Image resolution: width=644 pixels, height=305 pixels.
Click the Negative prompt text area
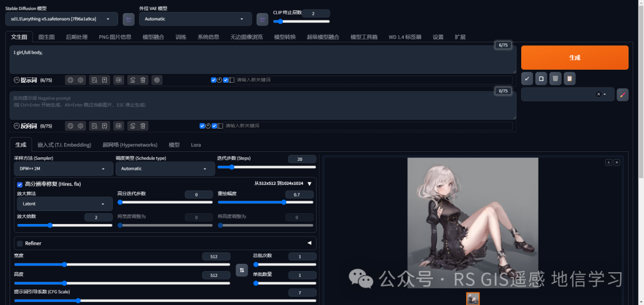tap(263, 105)
